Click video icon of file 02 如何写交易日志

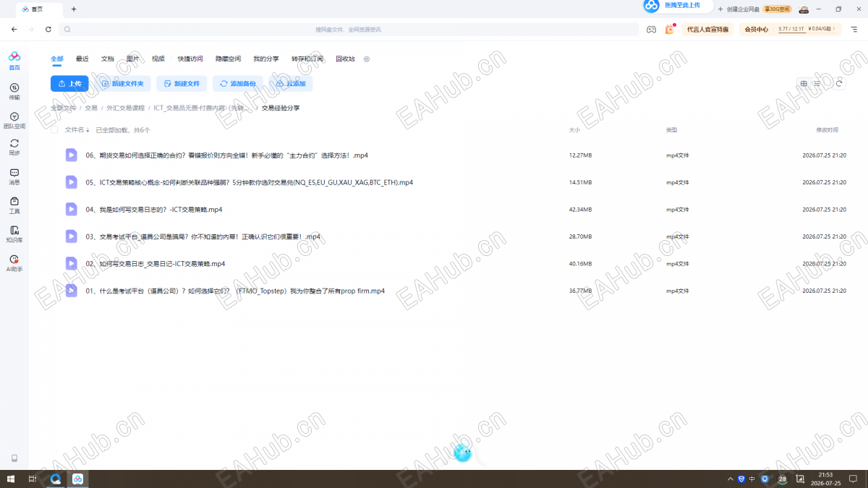pyautogui.click(x=71, y=263)
